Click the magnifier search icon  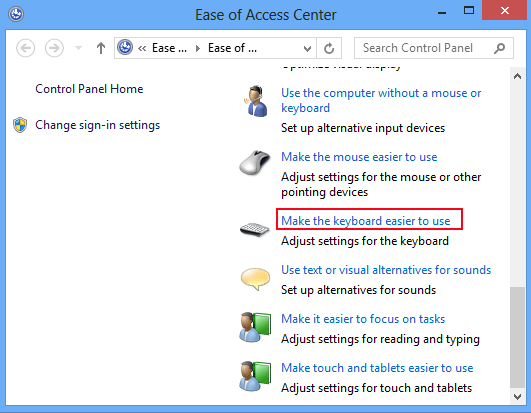pyautogui.click(x=499, y=48)
